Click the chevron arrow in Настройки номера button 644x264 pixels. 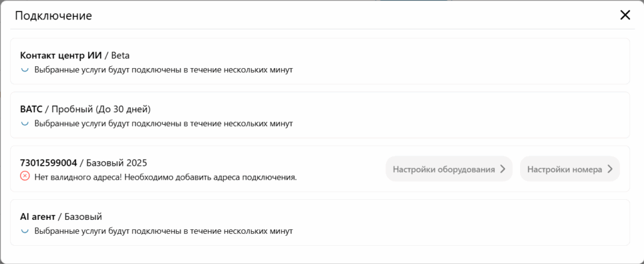coord(610,169)
